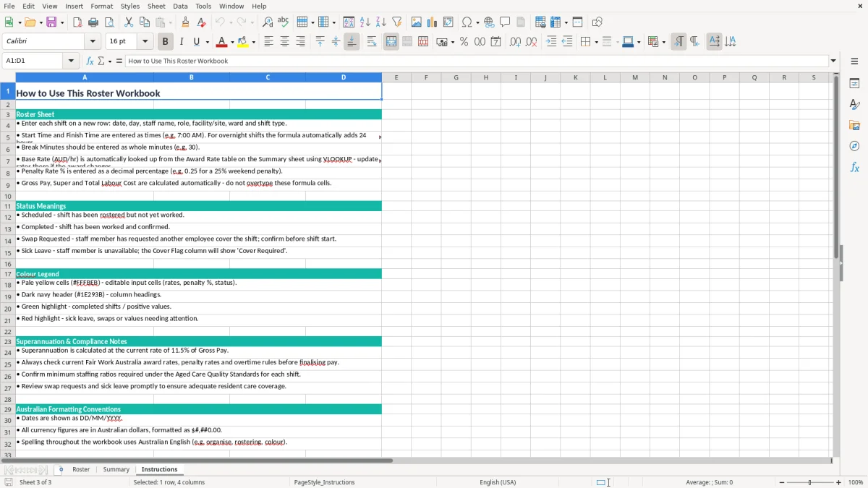The width and height of the screenshot is (868, 488).
Task: Clear direct formatting with the eraser icon
Action: [202, 22]
